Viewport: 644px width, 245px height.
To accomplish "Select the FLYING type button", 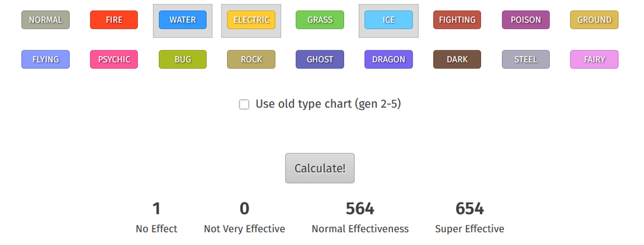I will 45,59.
